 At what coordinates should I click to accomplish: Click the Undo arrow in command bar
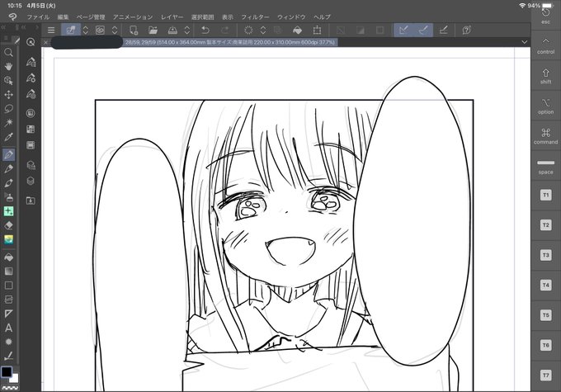[x=205, y=30]
